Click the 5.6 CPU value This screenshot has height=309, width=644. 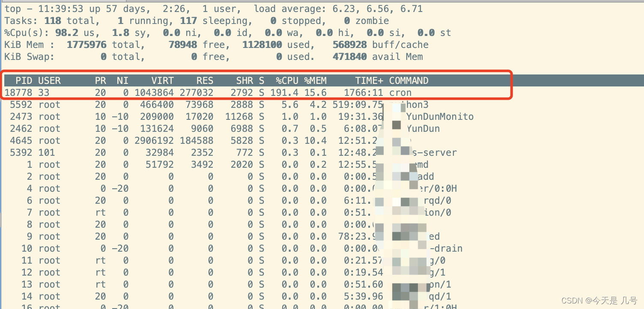tap(290, 104)
